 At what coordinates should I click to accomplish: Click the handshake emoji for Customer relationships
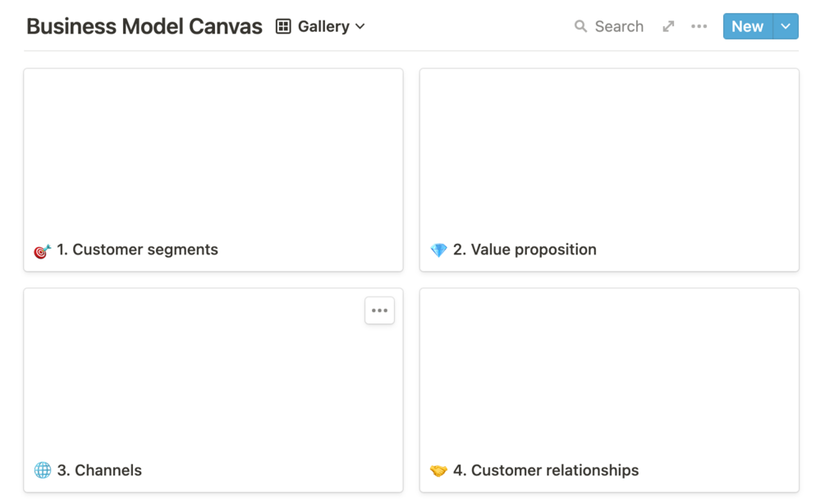coord(438,470)
